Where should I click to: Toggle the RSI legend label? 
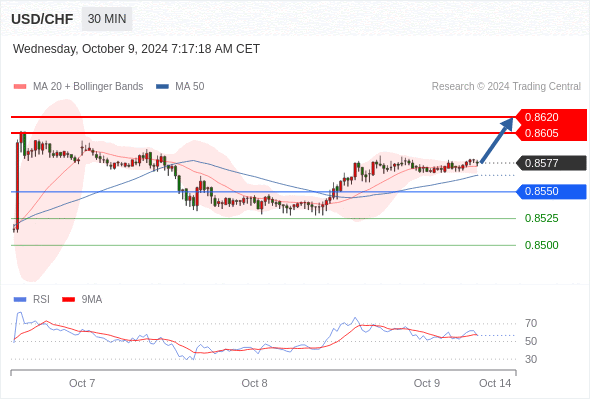coord(41,300)
